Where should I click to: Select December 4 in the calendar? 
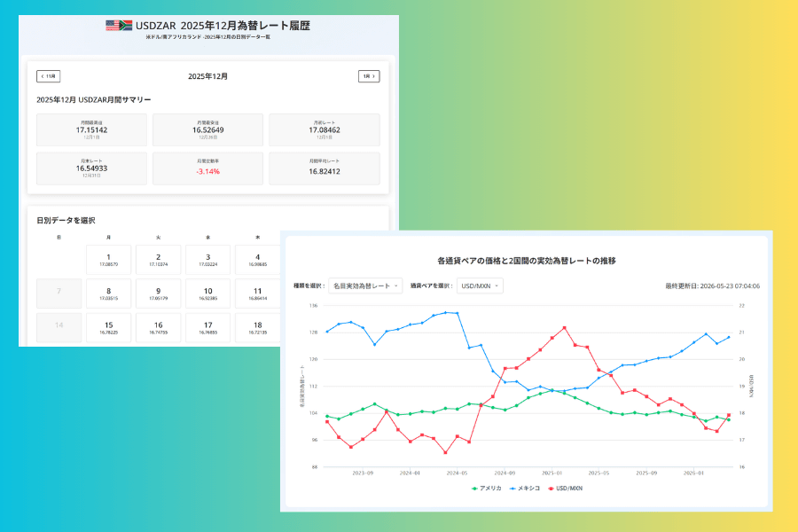click(257, 260)
